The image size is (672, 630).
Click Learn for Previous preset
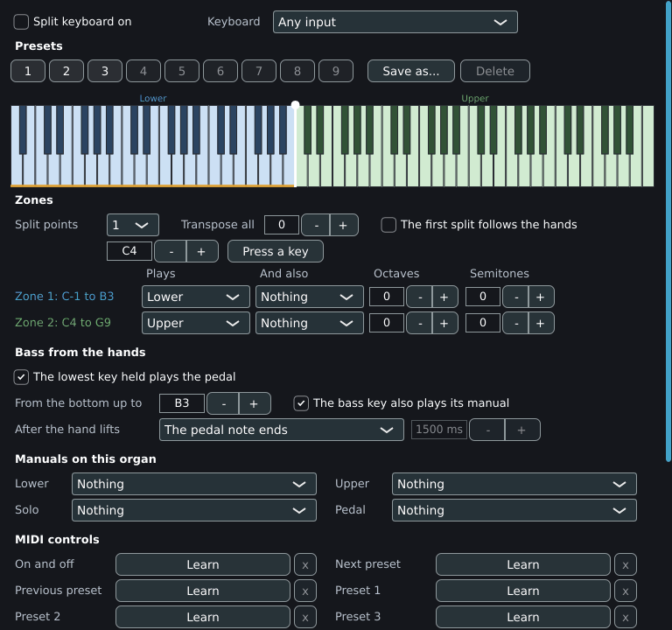click(203, 591)
